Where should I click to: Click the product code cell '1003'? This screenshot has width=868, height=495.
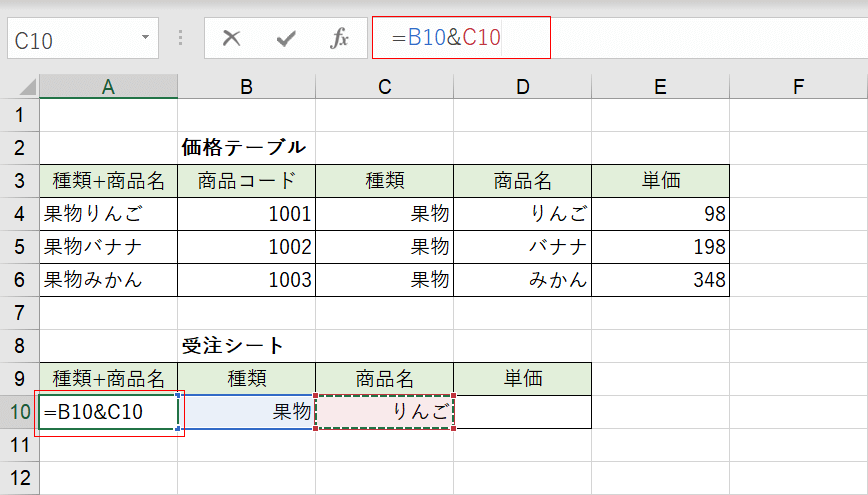coord(246,280)
